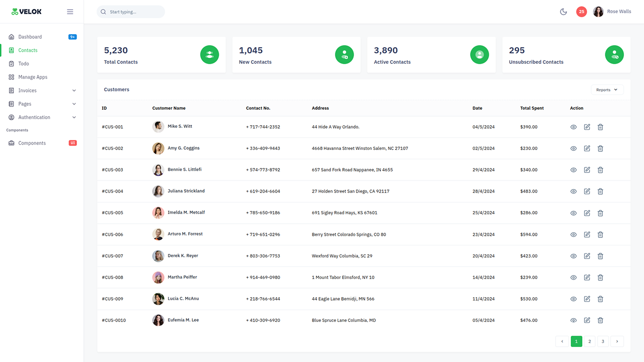Click the green contact icon on Total Contacts card

pyautogui.click(x=209, y=54)
